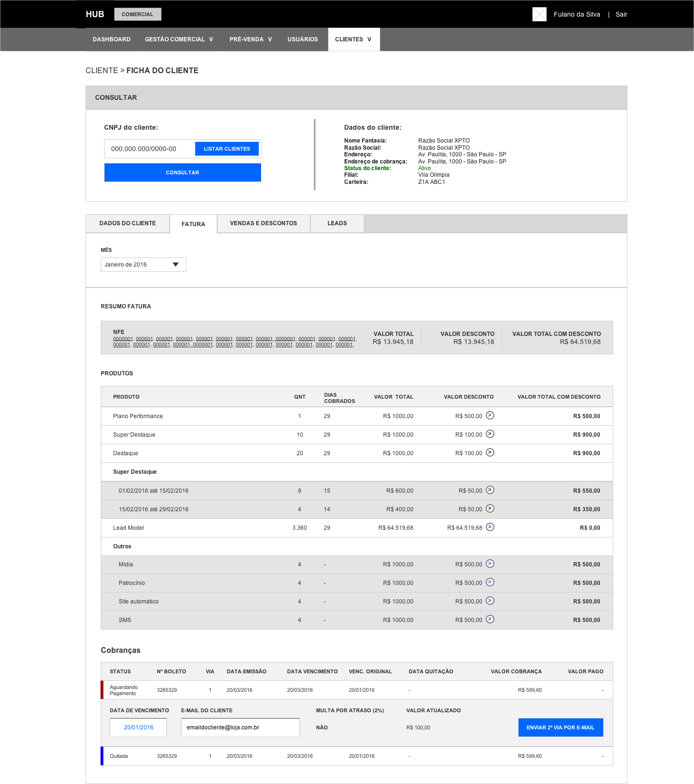The width and height of the screenshot is (694, 784).
Task: Click the Status column header in Cobranças
Action: pos(120,671)
